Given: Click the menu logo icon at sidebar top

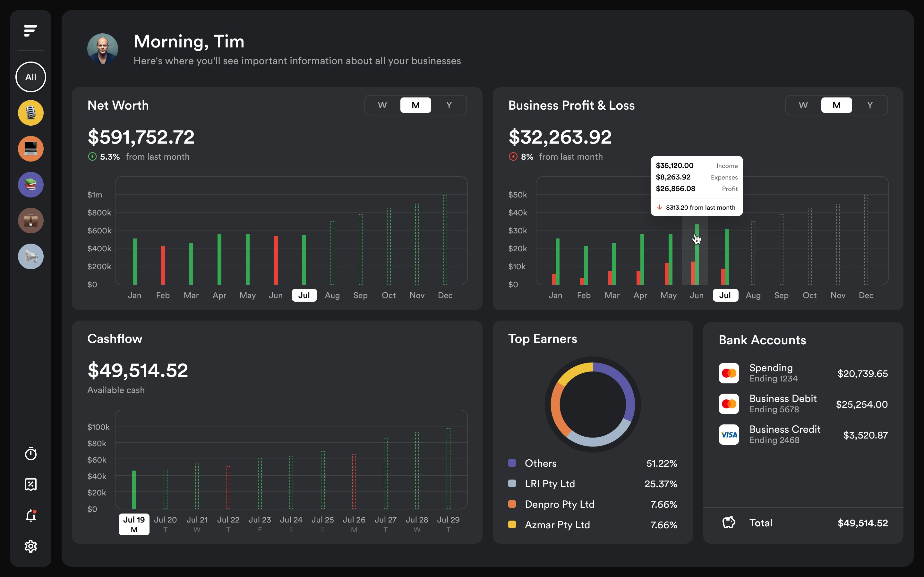Looking at the screenshot, I should (30, 30).
